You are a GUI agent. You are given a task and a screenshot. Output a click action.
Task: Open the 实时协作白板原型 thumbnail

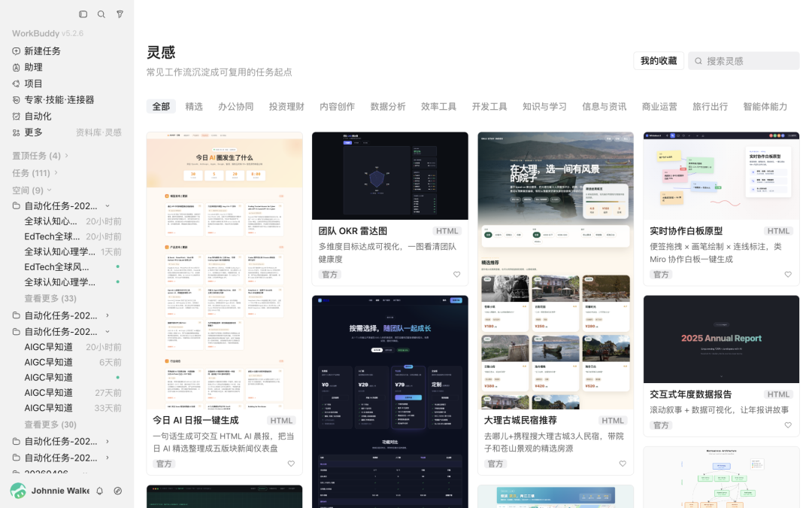point(721,175)
